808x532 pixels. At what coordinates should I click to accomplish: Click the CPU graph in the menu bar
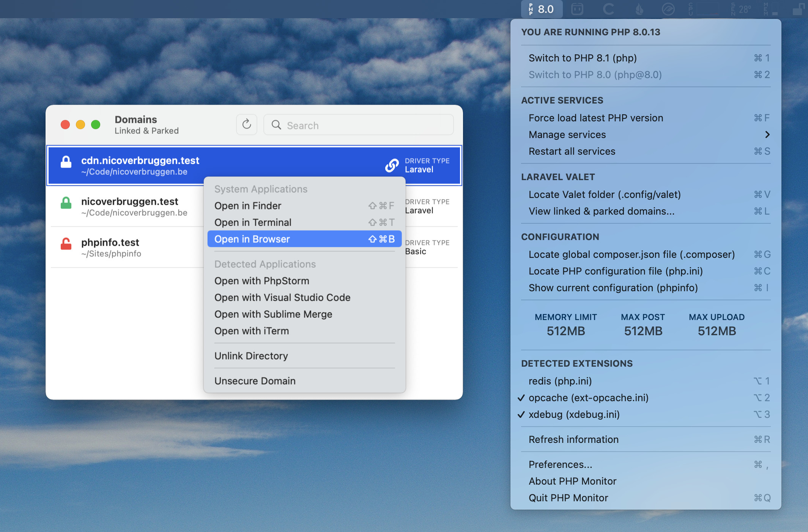click(x=703, y=9)
